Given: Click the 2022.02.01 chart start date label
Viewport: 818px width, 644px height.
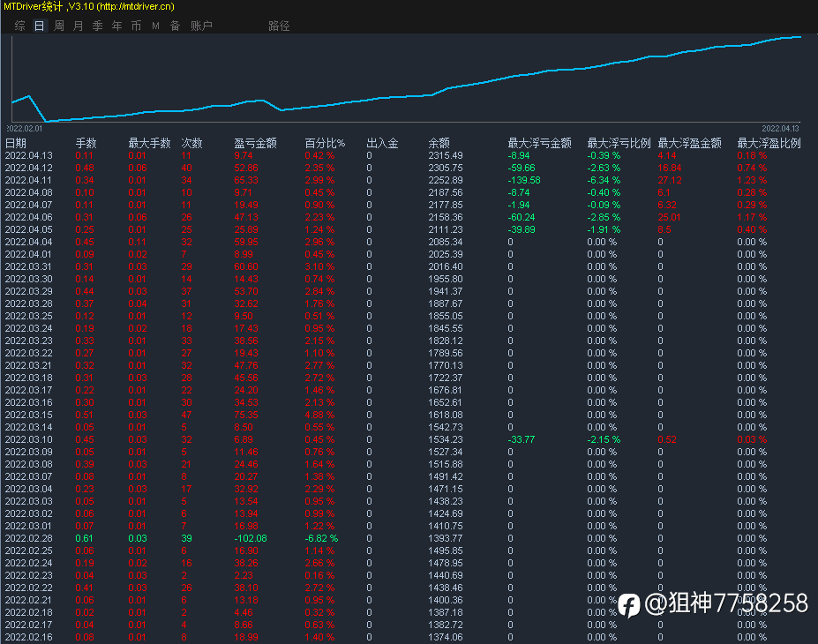Looking at the screenshot, I should (x=24, y=128).
